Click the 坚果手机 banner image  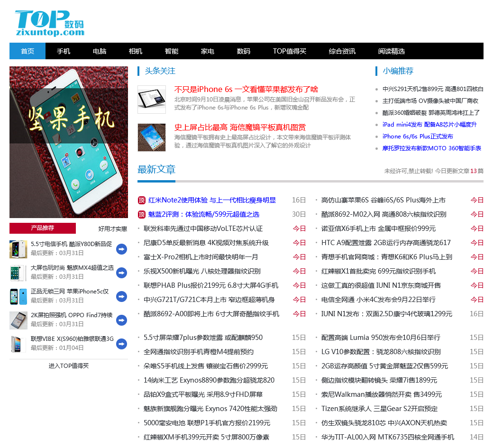(x=69, y=142)
